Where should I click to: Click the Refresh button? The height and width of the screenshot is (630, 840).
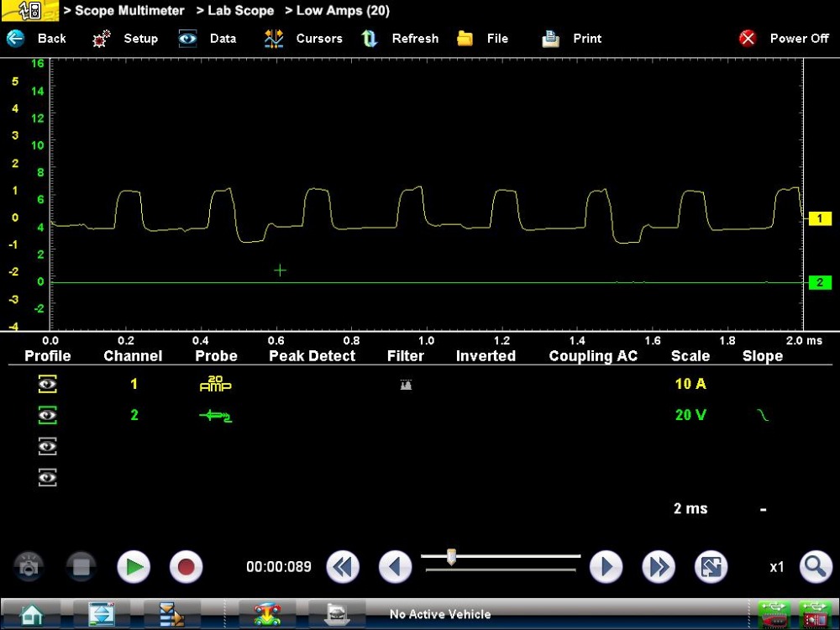(x=401, y=39)
